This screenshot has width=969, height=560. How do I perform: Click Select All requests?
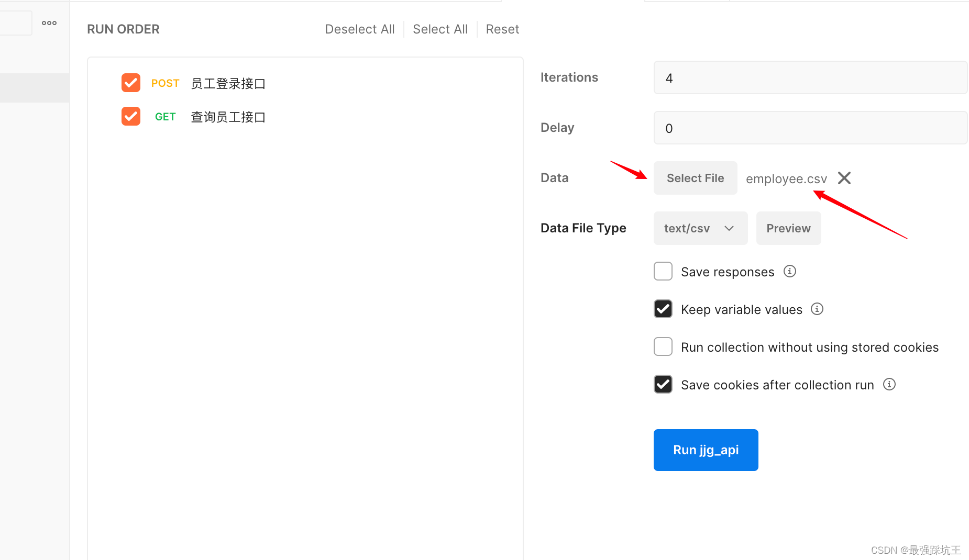point(440,29)
